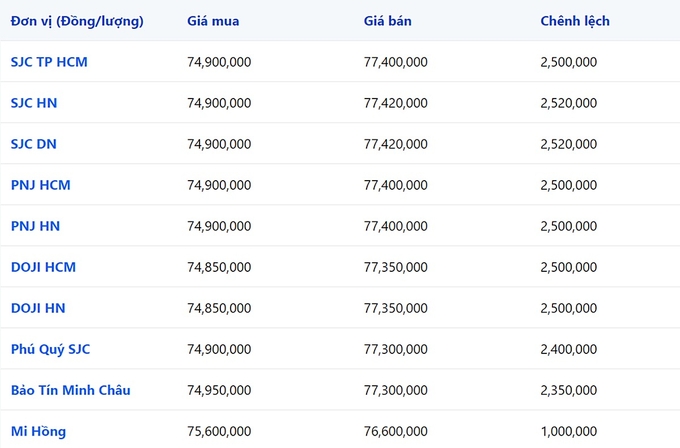Viewport: 680px width, 448px height.
Task: Select SJC HN sell price 77,420,000
Action: click(396, 103)
